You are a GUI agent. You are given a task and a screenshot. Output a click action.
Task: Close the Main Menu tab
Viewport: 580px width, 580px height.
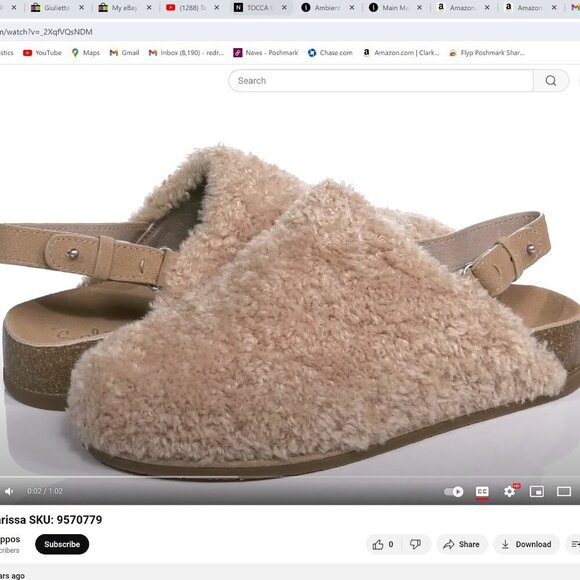[x=419, y=8]
